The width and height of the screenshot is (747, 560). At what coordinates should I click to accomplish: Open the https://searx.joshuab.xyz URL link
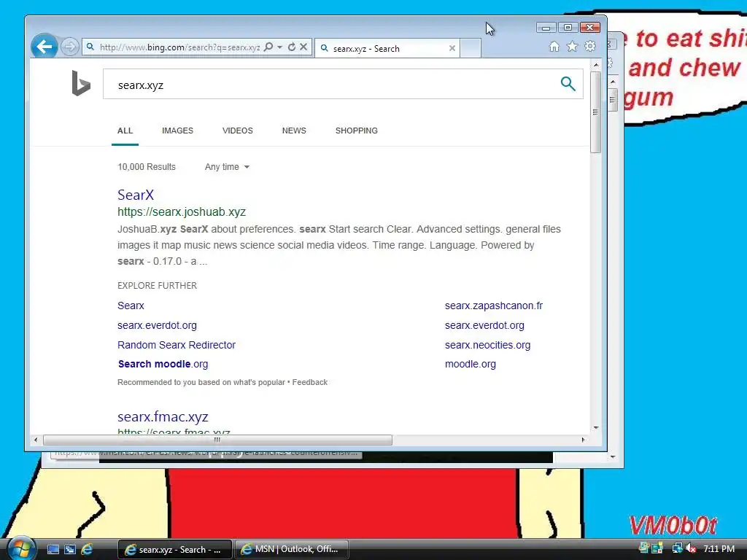pyautogui.click(x=182, y=212)
